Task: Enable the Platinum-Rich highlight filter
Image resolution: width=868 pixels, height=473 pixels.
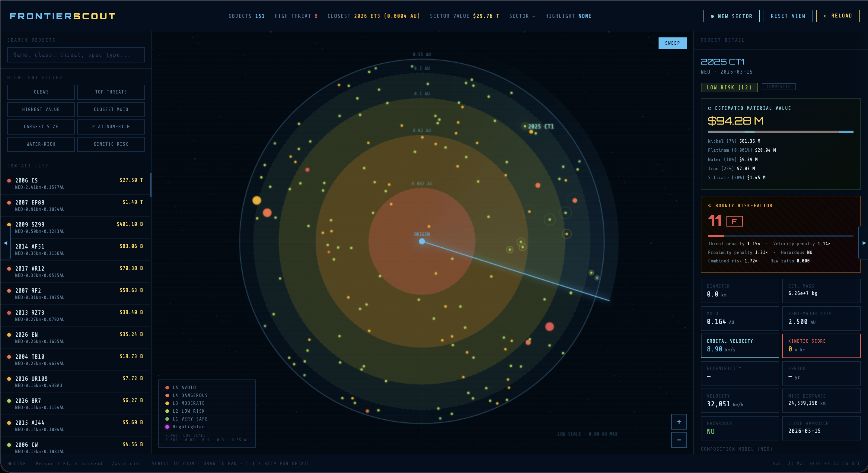Action: tap(111, 127)
